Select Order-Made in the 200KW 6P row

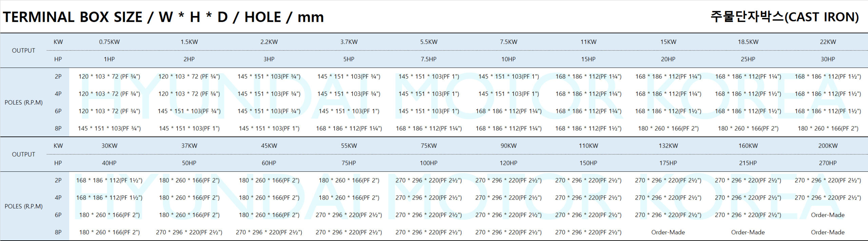828,215
